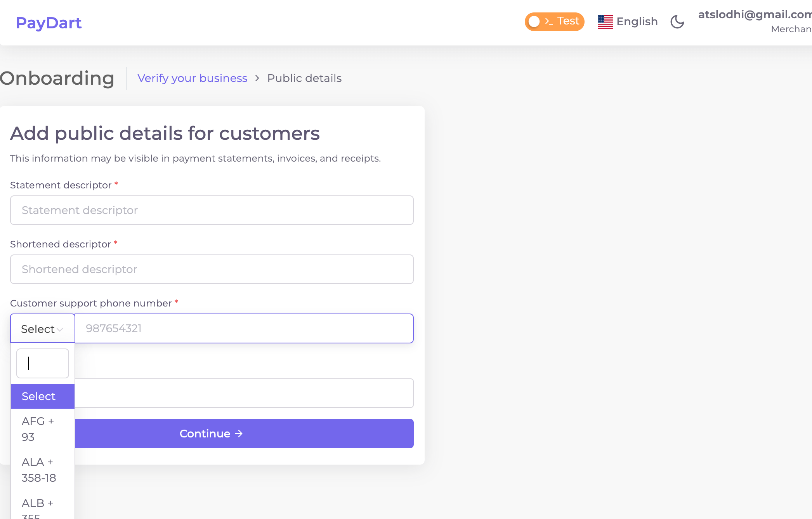Switch off Test mode toggle
The width and height of the screenshot is (812, 519).
554,21
